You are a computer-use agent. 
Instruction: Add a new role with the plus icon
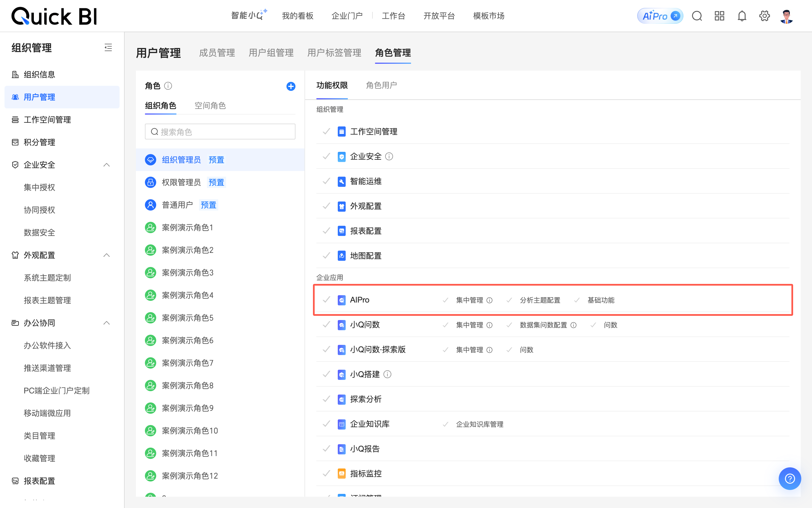coord(291,86)
